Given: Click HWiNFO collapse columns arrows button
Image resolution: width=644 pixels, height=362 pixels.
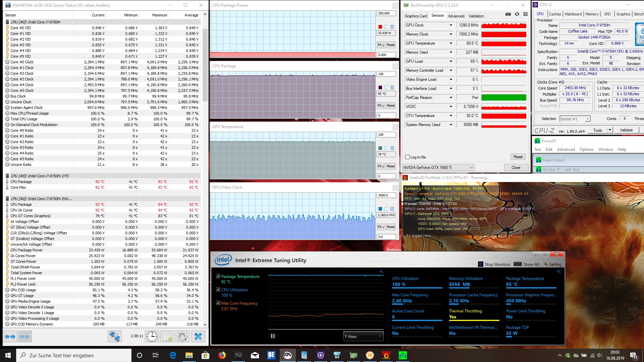Looking at the screenshot, I should click(x=24, y=336).
